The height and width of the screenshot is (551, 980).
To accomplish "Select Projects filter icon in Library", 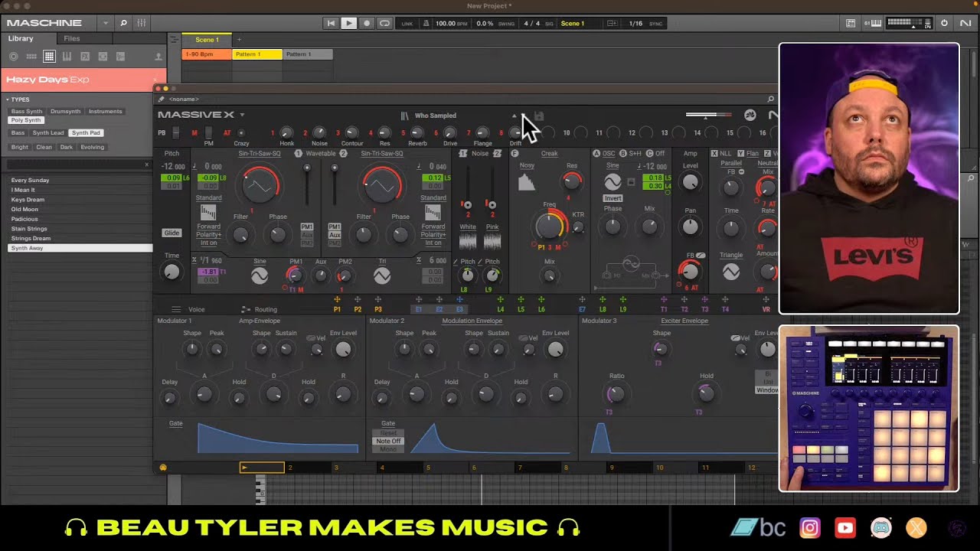I will point(13,57).
